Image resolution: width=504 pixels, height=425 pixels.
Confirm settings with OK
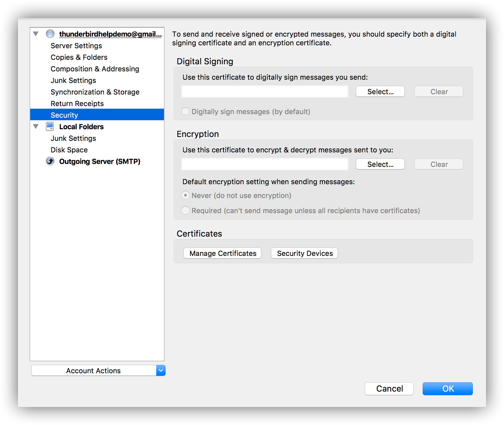(x=448, y=389)
